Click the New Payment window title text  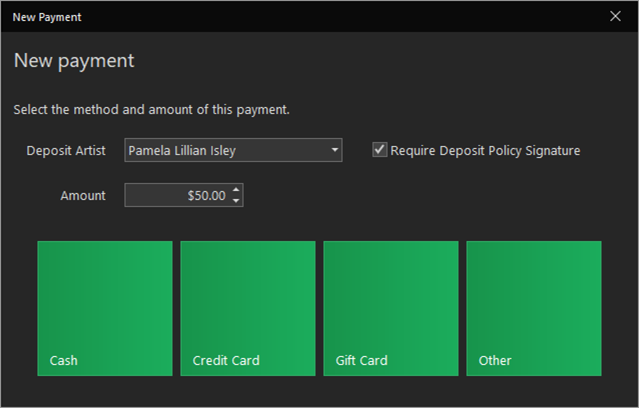(x=47, y=17)
